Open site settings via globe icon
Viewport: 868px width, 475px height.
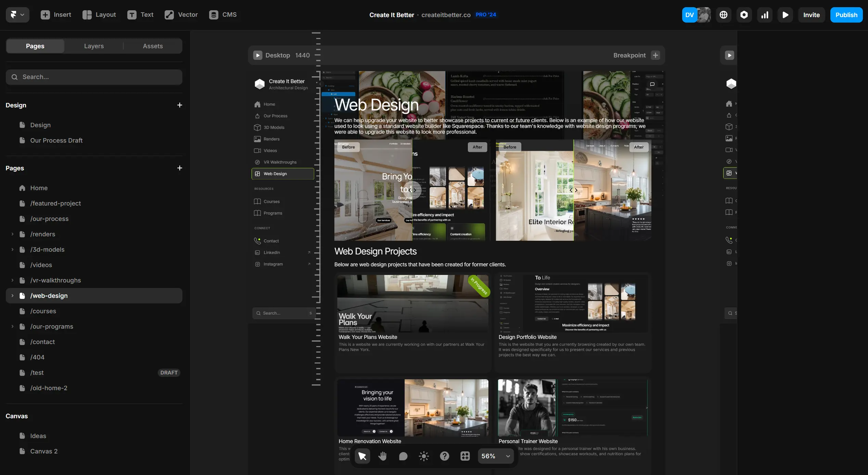[x=723, y=15]
